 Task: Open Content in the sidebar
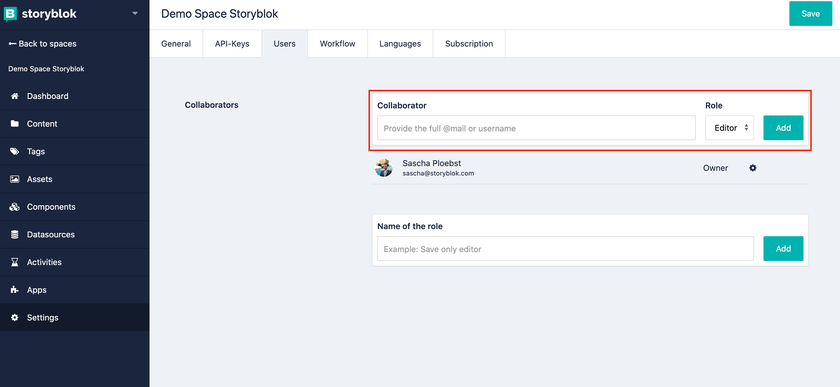[x=74, y=124]
